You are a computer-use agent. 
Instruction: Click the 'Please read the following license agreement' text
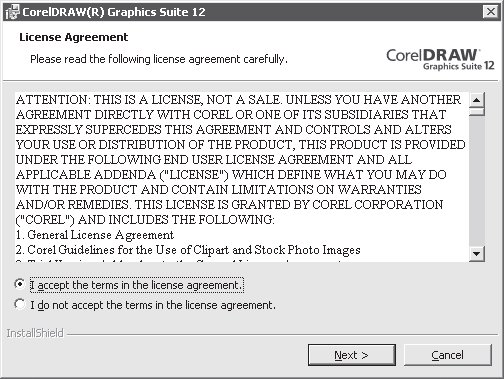[159, 59]
